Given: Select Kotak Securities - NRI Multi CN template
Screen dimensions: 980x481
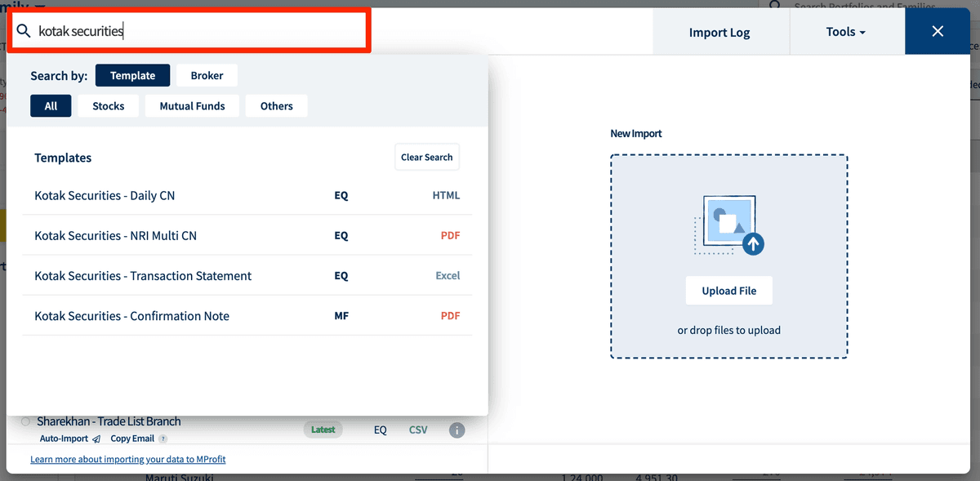Looking at the screenshot, I should (x=247, y=235).
